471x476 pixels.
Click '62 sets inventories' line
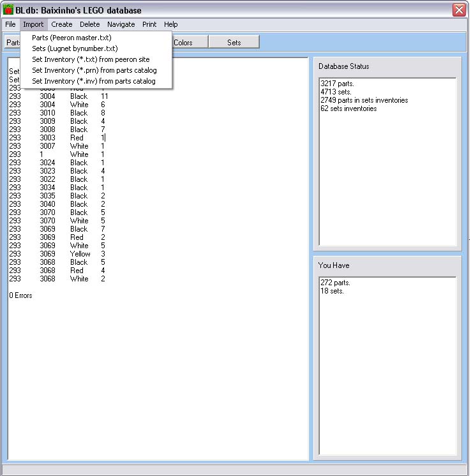348,108
